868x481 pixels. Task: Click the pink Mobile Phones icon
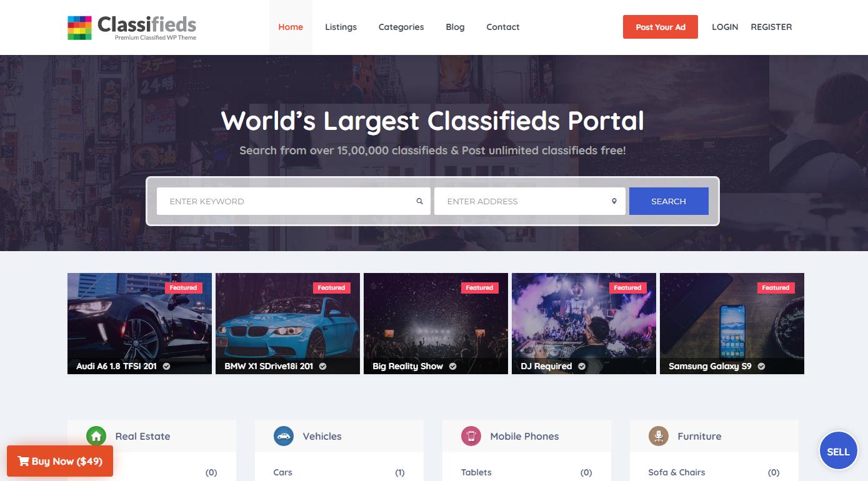pos(471,436)
